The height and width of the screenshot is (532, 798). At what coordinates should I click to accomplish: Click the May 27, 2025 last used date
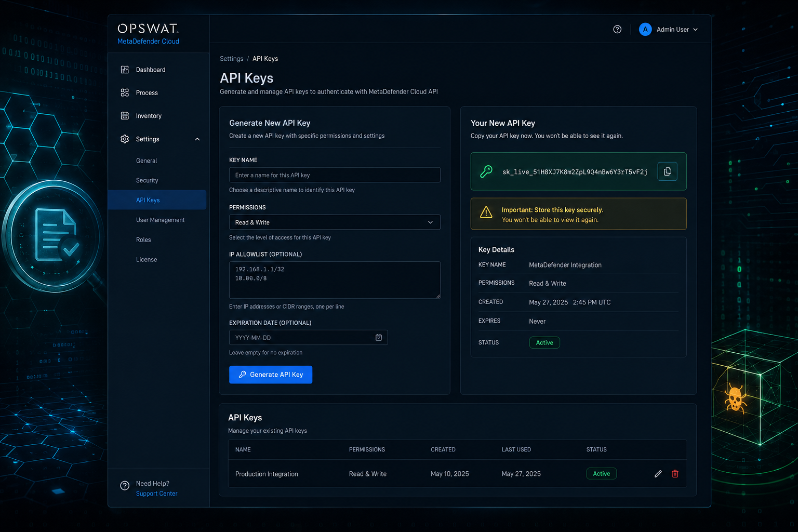521,474
